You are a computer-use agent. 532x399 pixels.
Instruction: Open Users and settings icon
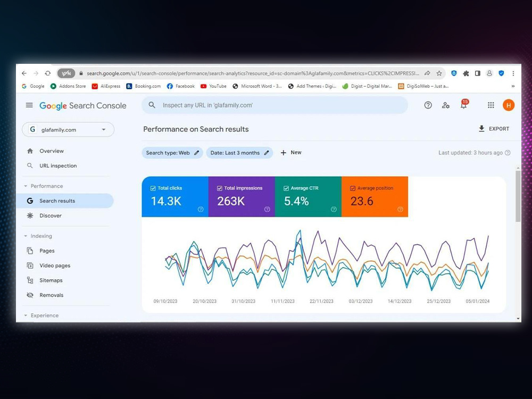(x=445, y=105)
